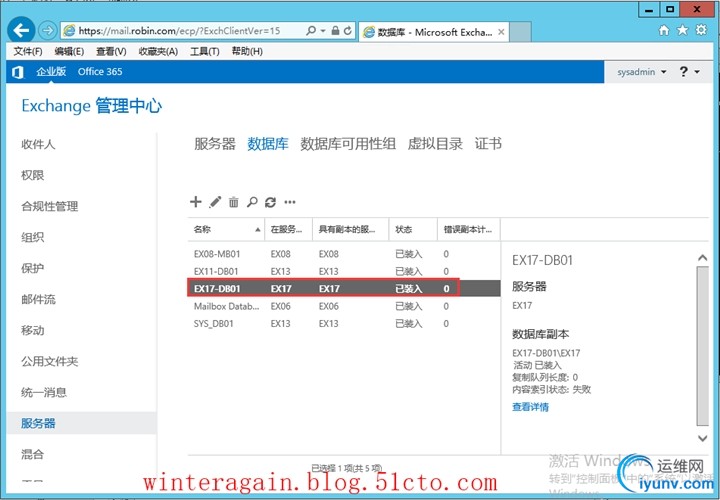Viewport: 720px width, 500px height.
Task: Switch to the Office 365 tab
Action: (100, 72)
